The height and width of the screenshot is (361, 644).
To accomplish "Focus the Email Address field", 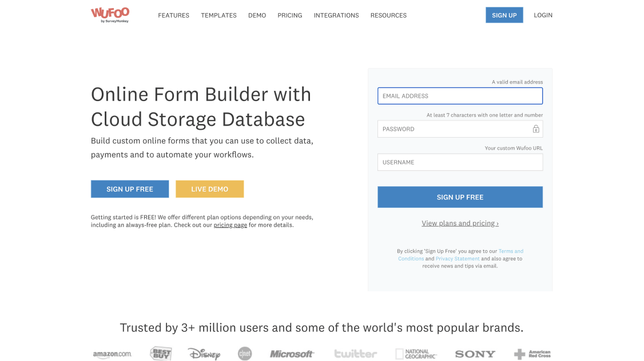I will (x=460, y=96).
